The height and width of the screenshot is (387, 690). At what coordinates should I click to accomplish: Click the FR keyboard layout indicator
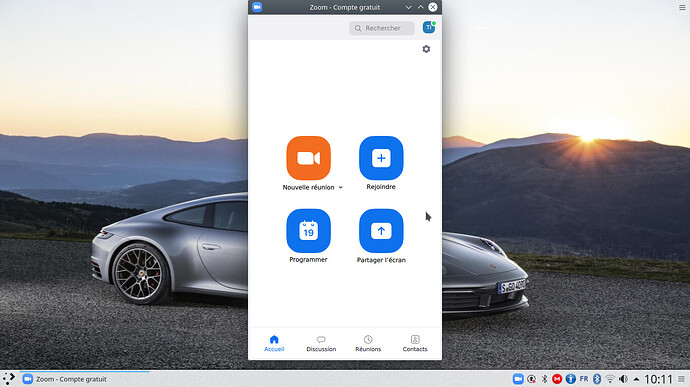pyautogui.click(x=584, y=379)
